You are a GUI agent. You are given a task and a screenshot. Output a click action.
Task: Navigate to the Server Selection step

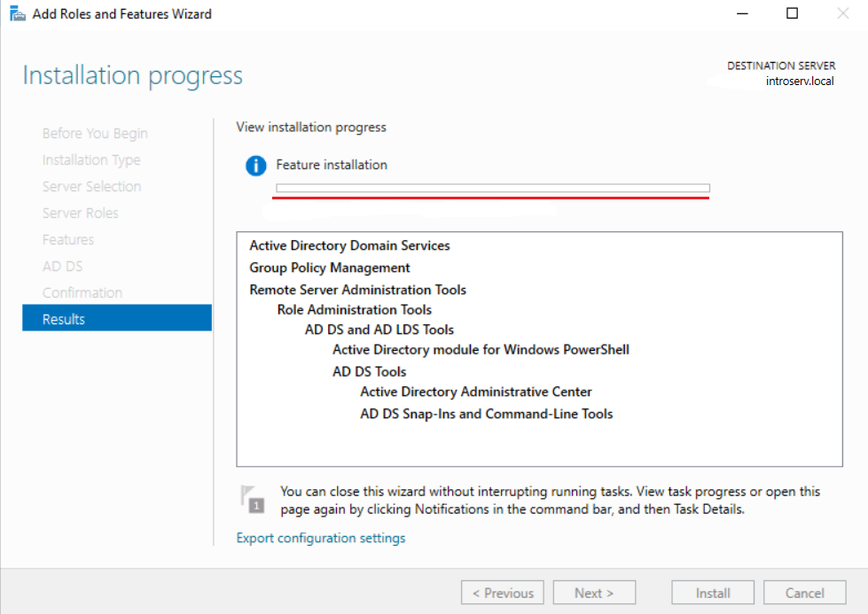click(91, 186)
